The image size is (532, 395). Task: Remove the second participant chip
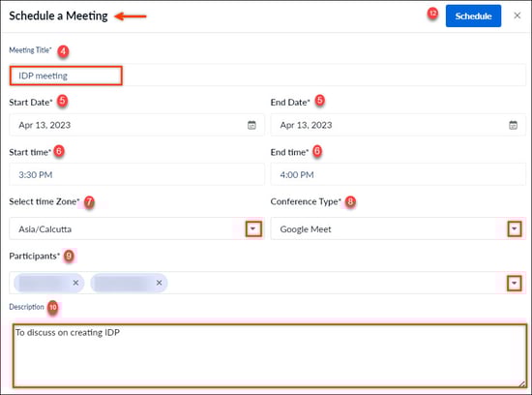point(160,283)
